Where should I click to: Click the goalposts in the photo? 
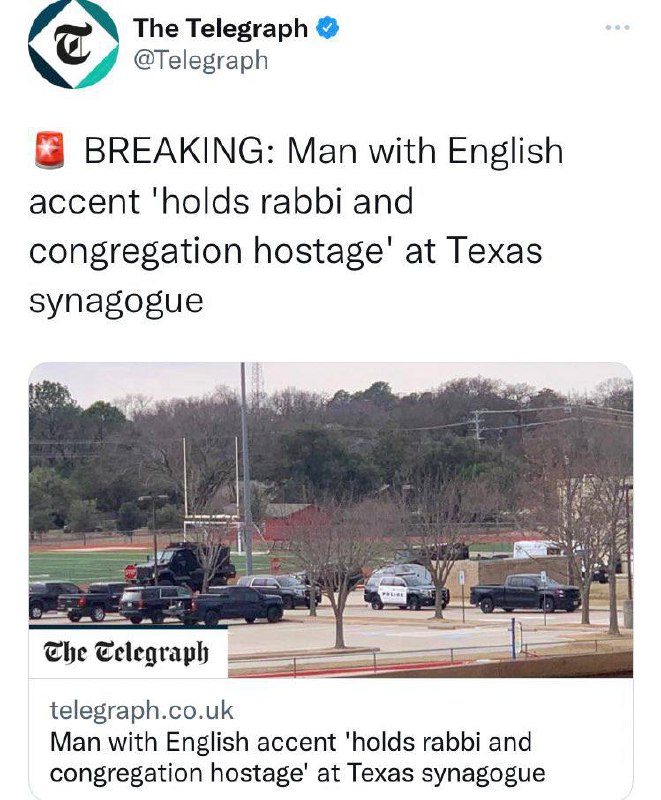pyautogui.click(x=212, y=495)
